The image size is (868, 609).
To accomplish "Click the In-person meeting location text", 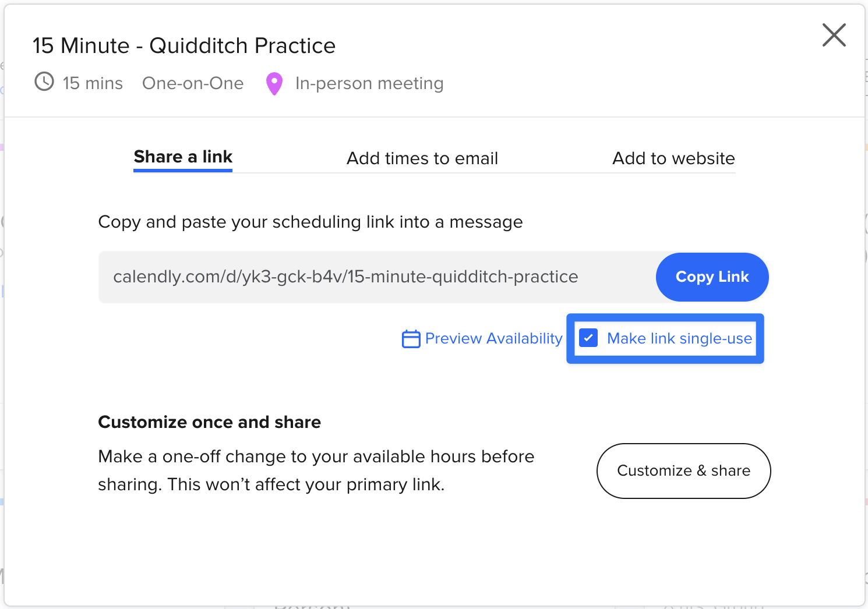I will click(369, 83).
